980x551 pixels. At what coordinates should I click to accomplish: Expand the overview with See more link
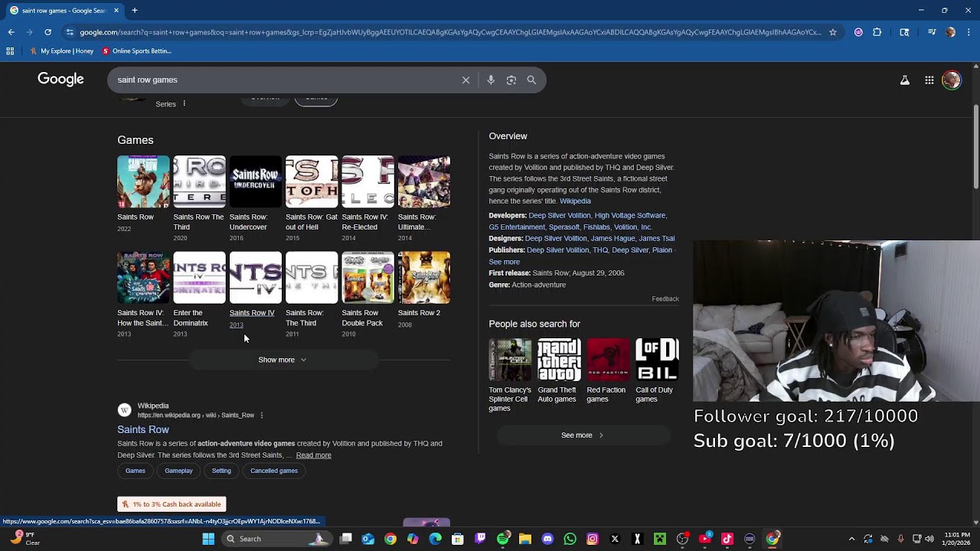pyautogui.click(x=505, y=262)
